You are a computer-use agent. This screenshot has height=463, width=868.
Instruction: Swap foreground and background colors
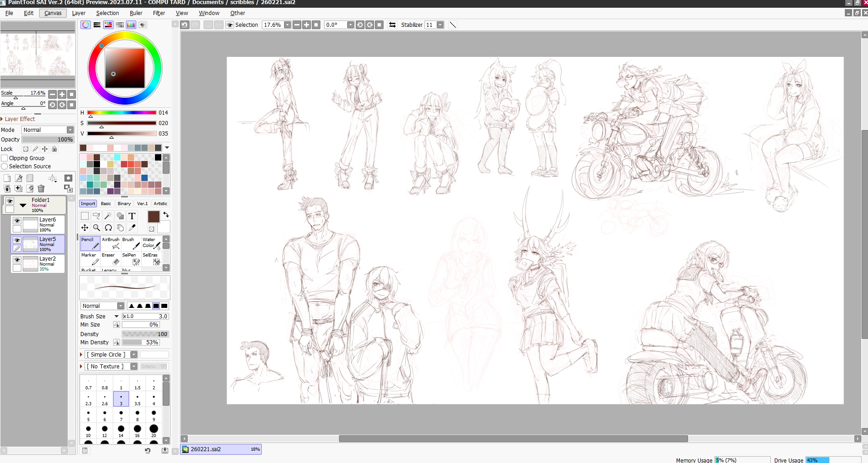[166, 215]
